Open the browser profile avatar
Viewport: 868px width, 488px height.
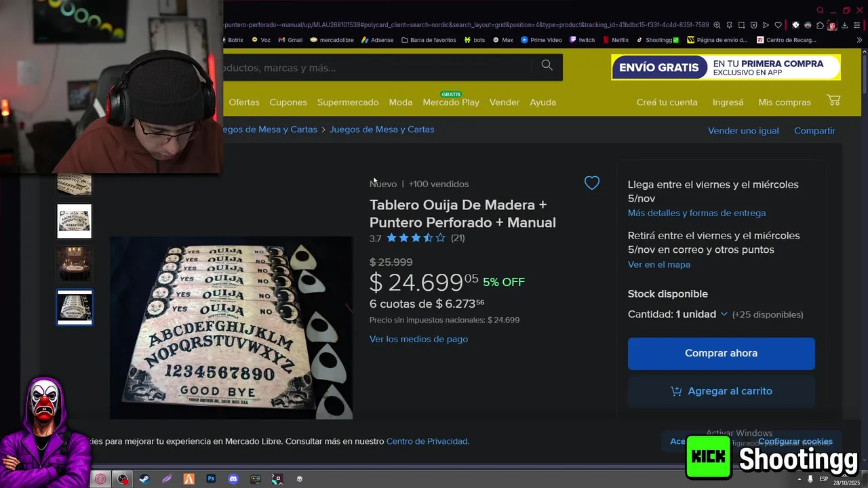click(832, 25)
